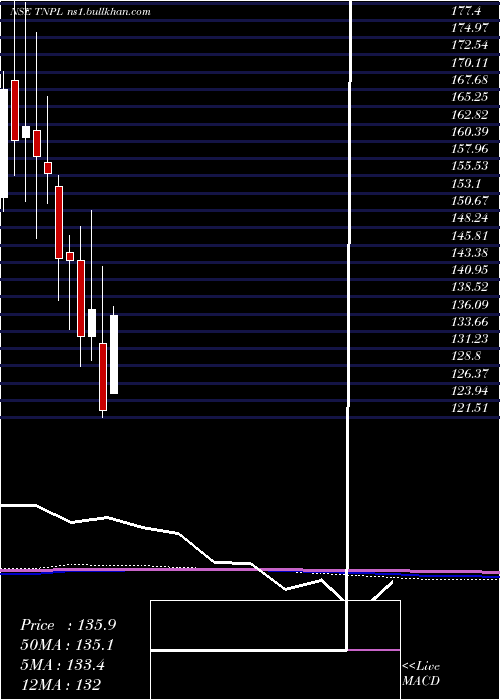This screenshot has width=500, height=700.
Task: Click the '12MA : 132' readout
Action: click(60, 684)
